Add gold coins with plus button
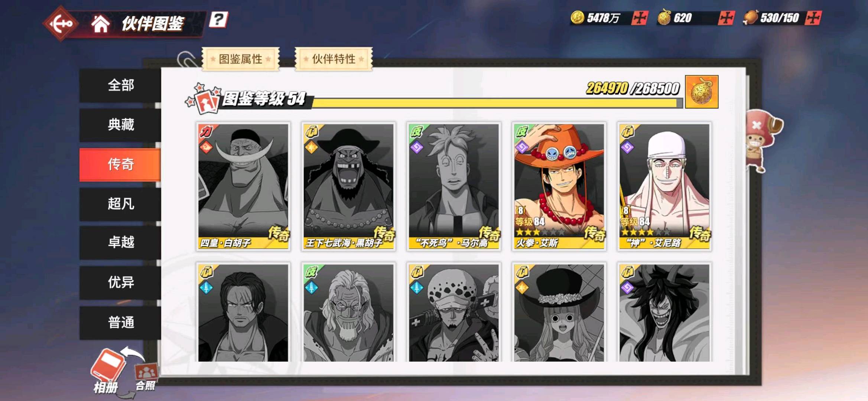 (640, 18)
